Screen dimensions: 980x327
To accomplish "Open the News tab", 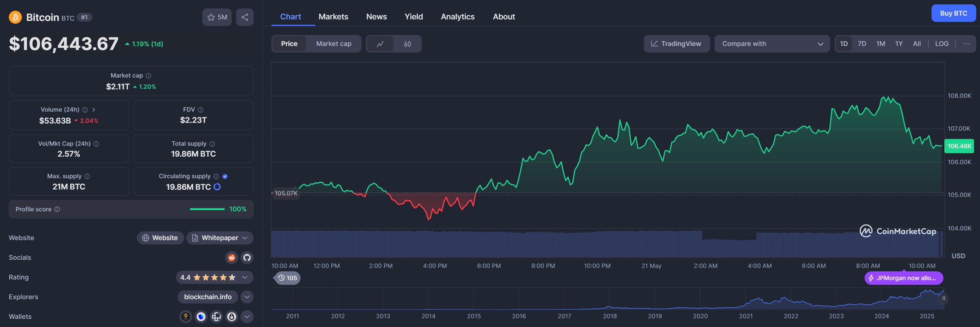I will [x=376, y=17].
